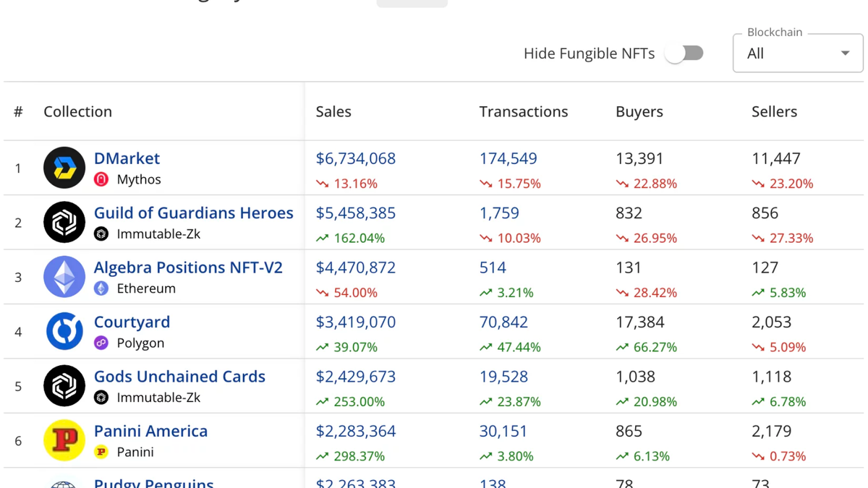Viewport: 868px width, 488px height.
Task: Sort by the Transactions column header
Action: 523,111
